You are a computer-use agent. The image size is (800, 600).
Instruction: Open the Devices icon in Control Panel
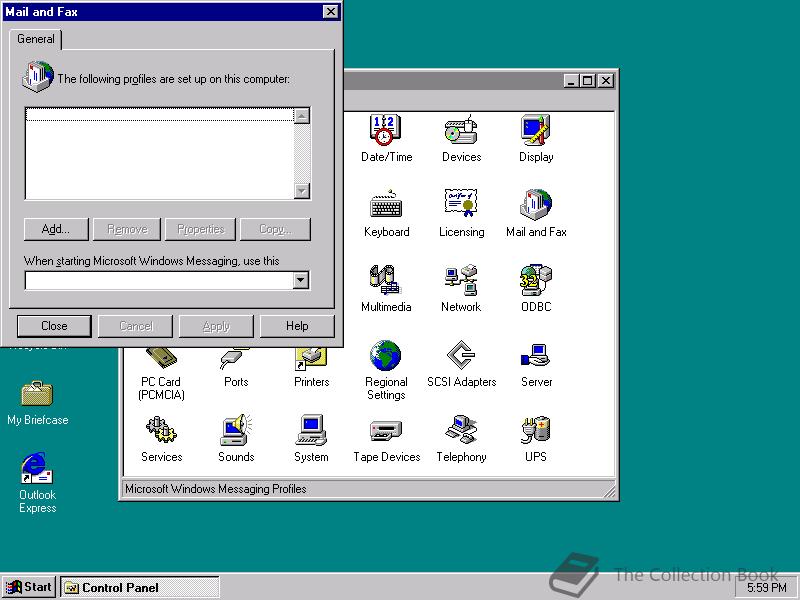point(461,138)
